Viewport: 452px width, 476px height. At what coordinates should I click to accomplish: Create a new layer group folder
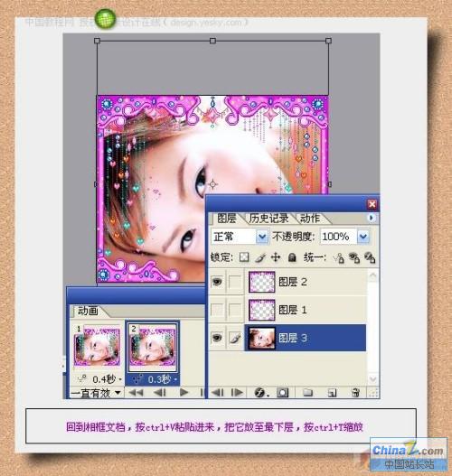click(x=307, y=393)
